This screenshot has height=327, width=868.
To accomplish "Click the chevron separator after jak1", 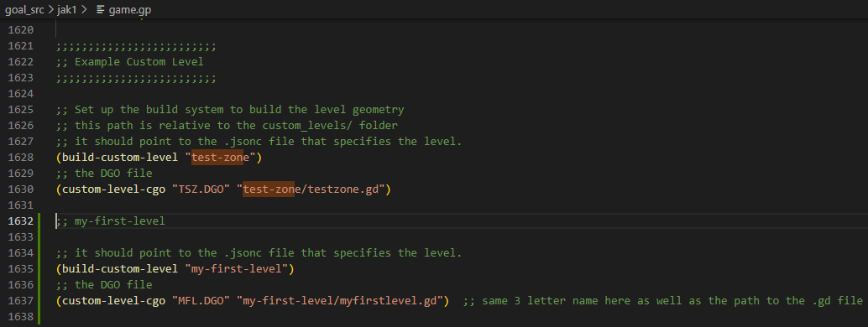I will (84, 10).
